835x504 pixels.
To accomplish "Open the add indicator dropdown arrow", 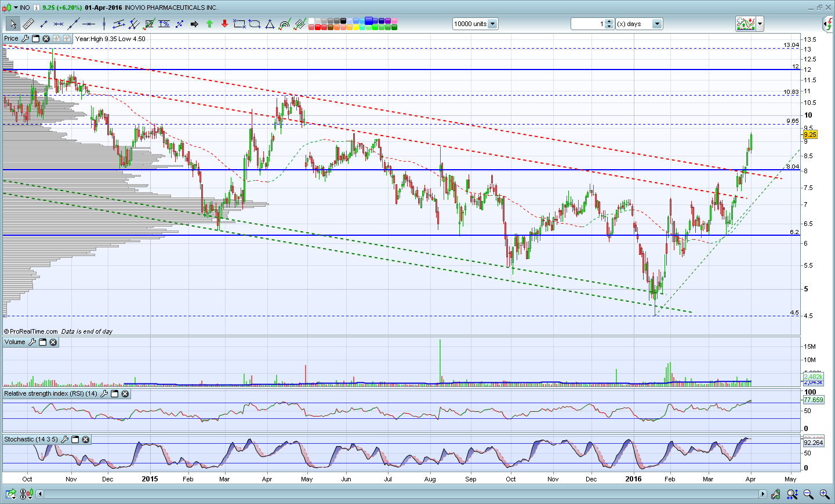I will [x=760, y=24].
